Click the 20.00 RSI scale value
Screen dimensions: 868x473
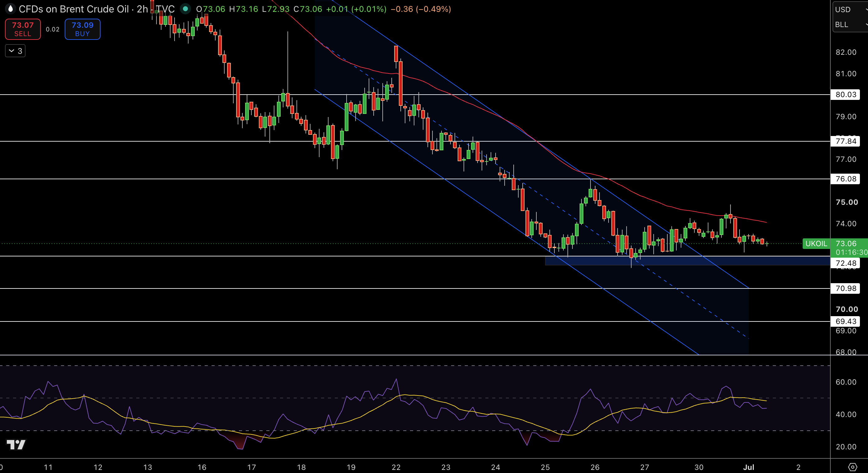tap(846, 447)
